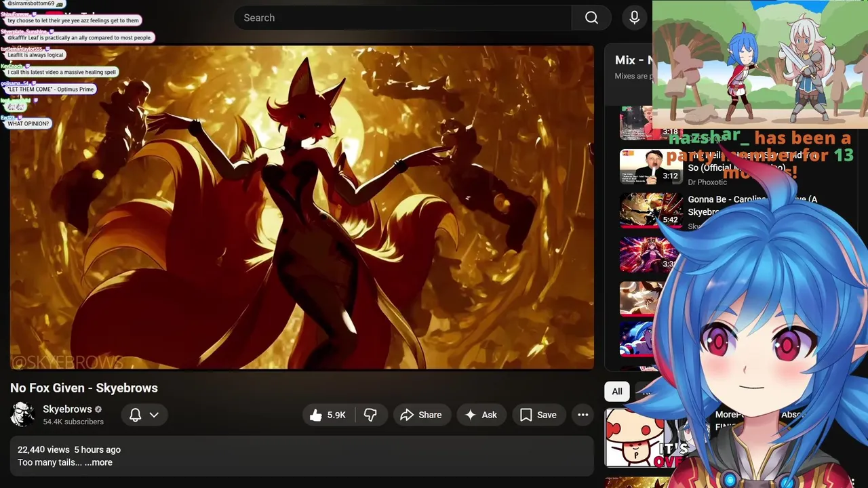
Task: Play the 3:12 Dr Phoxotic mix video
Action: 651,167
